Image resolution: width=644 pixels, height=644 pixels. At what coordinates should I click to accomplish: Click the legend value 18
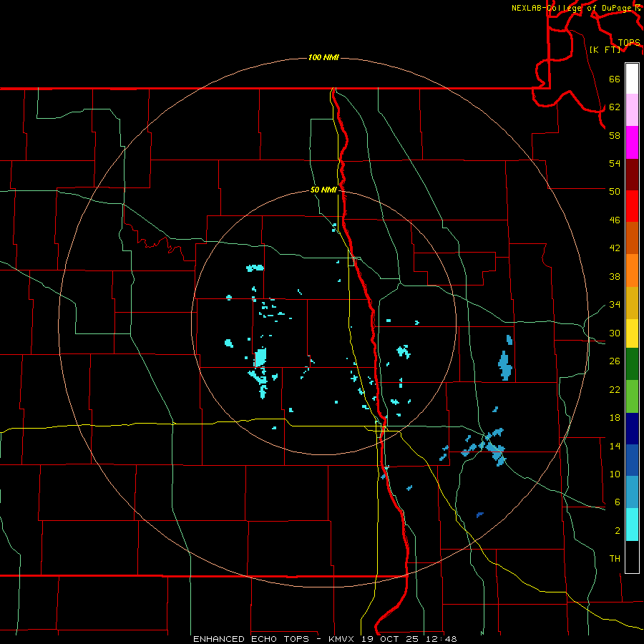[615, 418]
